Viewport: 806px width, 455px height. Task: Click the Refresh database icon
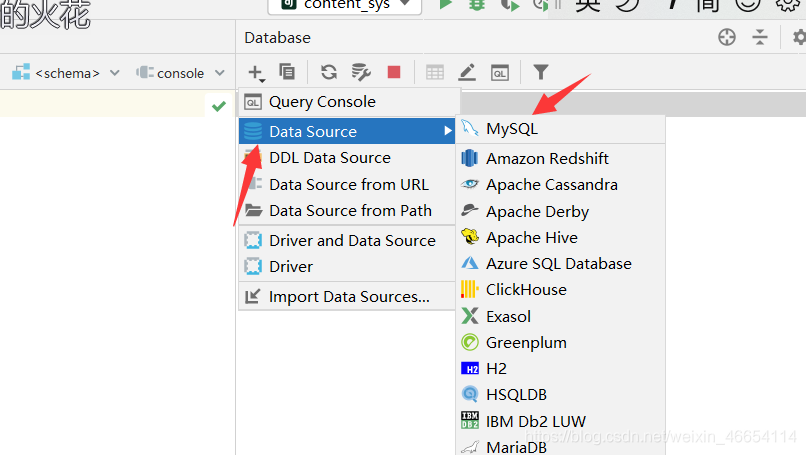pos(329,72)
